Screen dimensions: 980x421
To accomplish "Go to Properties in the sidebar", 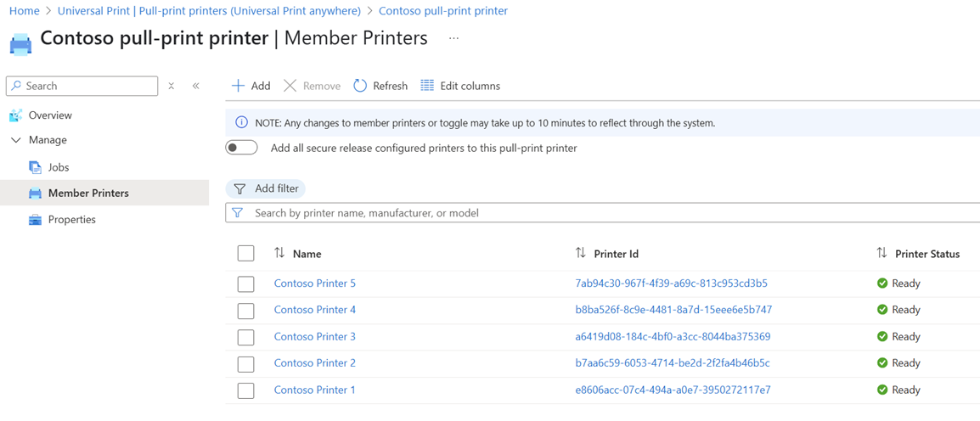I will tap(71, 220).
